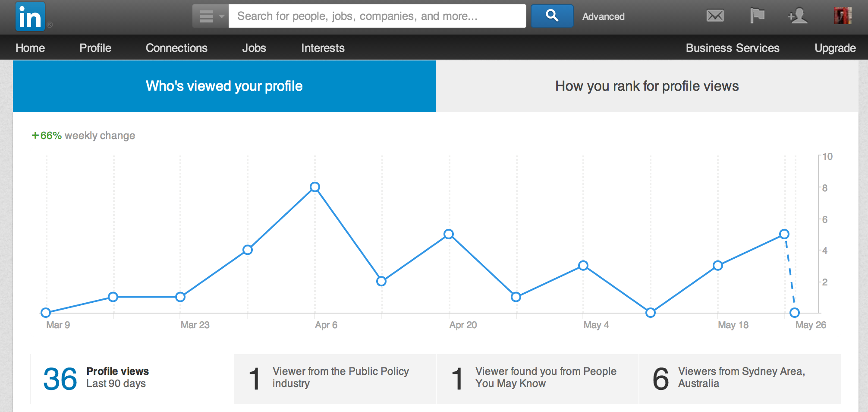868x412 pixels.
Task: Open the Connections menu item
Action: pos(176,48)
